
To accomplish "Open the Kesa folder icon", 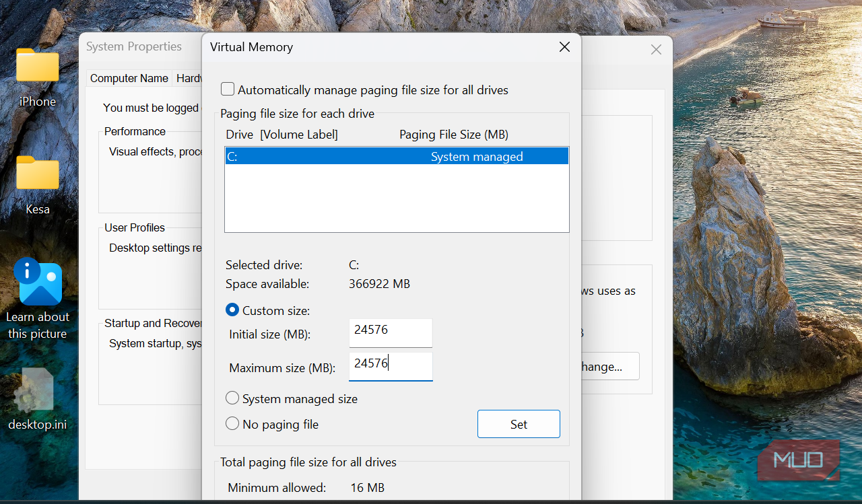I will pos(38,173).
